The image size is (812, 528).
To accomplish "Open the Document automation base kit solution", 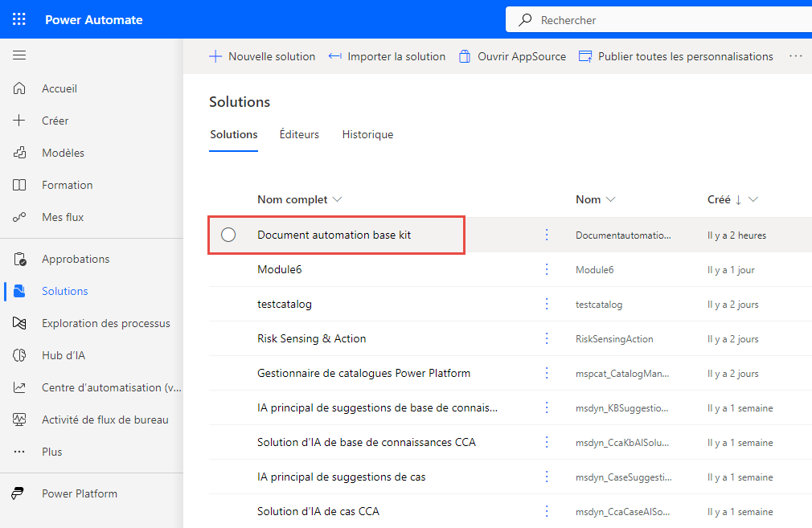I will click(334, 235).
